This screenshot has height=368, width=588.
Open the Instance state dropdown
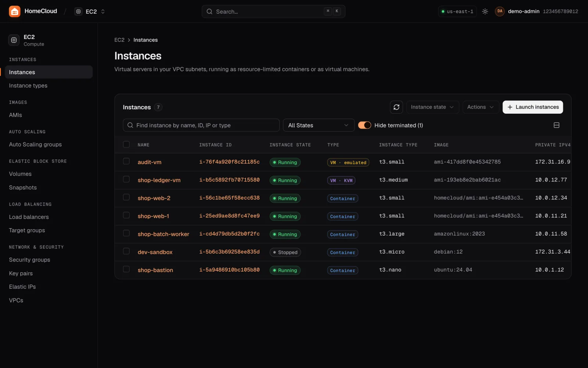point(432,107)
